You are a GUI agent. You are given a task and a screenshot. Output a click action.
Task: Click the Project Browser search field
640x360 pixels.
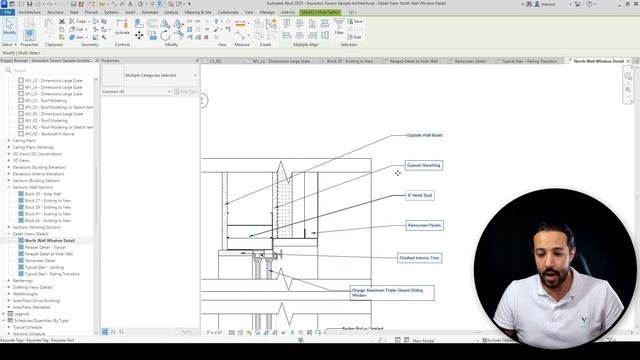click(49, 70)
